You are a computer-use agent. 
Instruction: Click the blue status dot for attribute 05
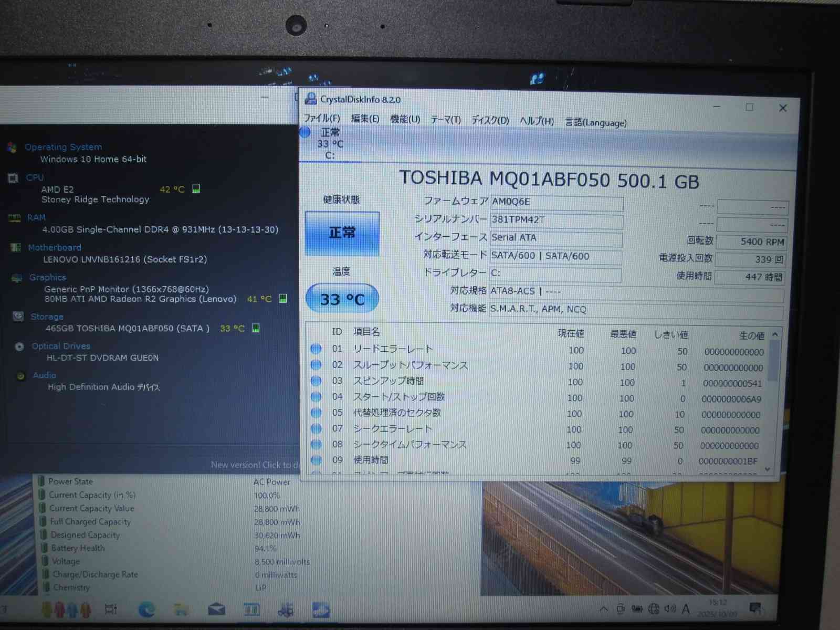tap(316, 413)
